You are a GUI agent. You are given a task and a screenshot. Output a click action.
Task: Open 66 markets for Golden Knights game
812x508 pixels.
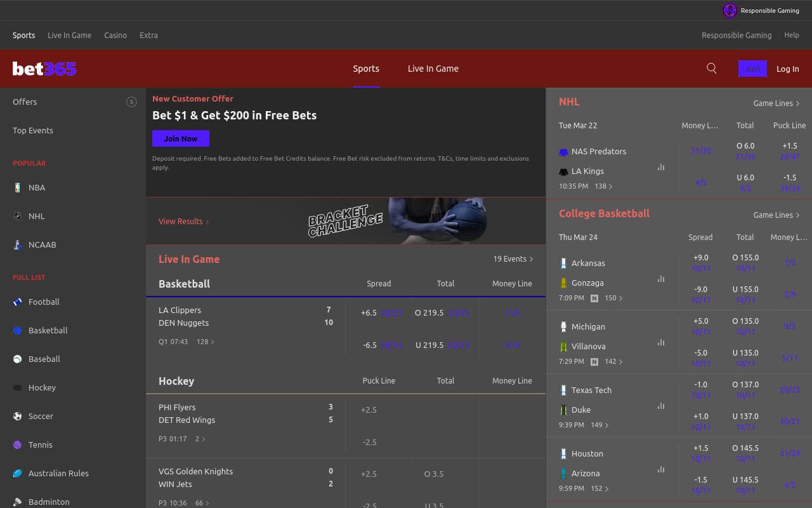tap(202, 503)
